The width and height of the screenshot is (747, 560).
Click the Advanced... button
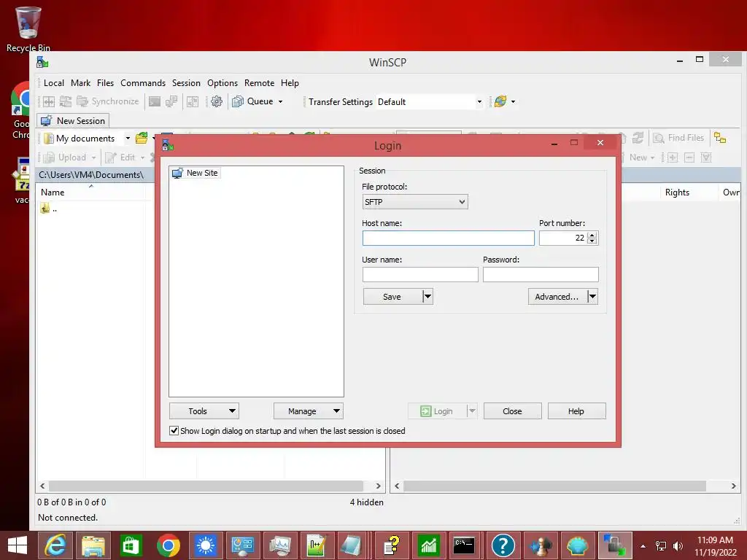point(557,297)
